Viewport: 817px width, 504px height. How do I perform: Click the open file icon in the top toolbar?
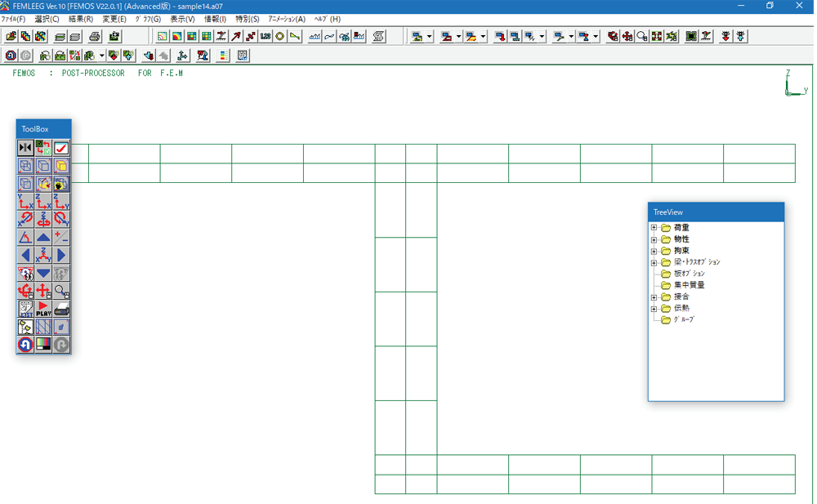pyautogui.click(x=11, y=37)
